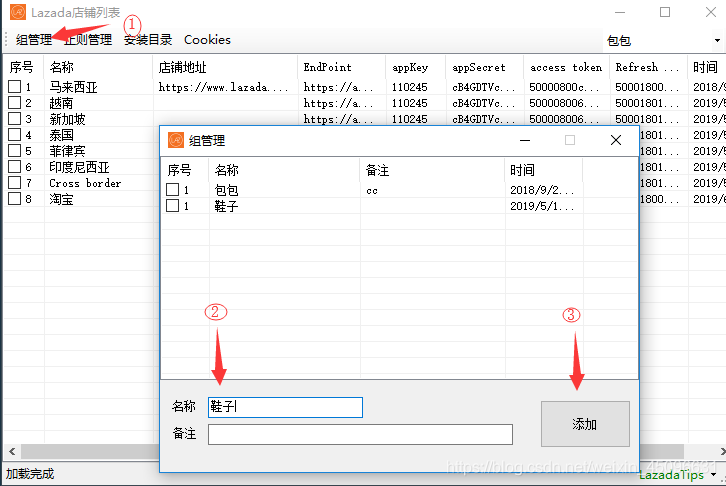Click the 组管理 dialog maximize button

tap(570, 140)
